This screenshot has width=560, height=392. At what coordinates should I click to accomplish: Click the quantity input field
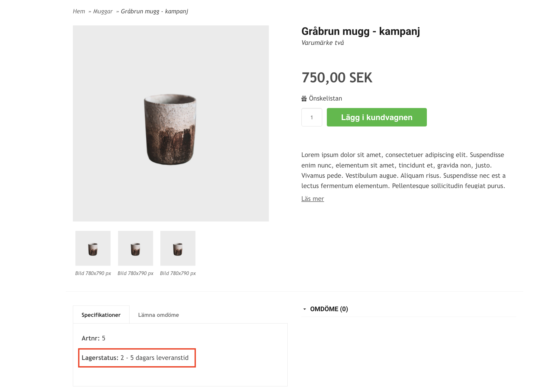pos(312,117)
